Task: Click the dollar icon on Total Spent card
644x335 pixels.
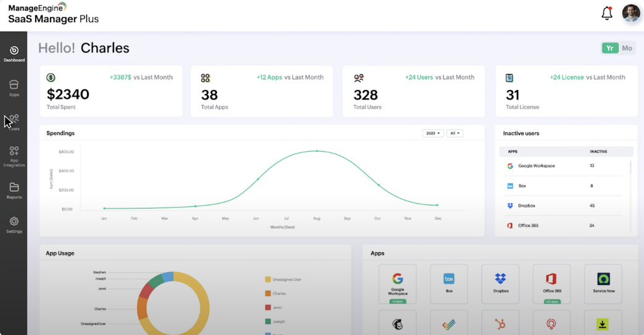Action: tap(51, 78)
